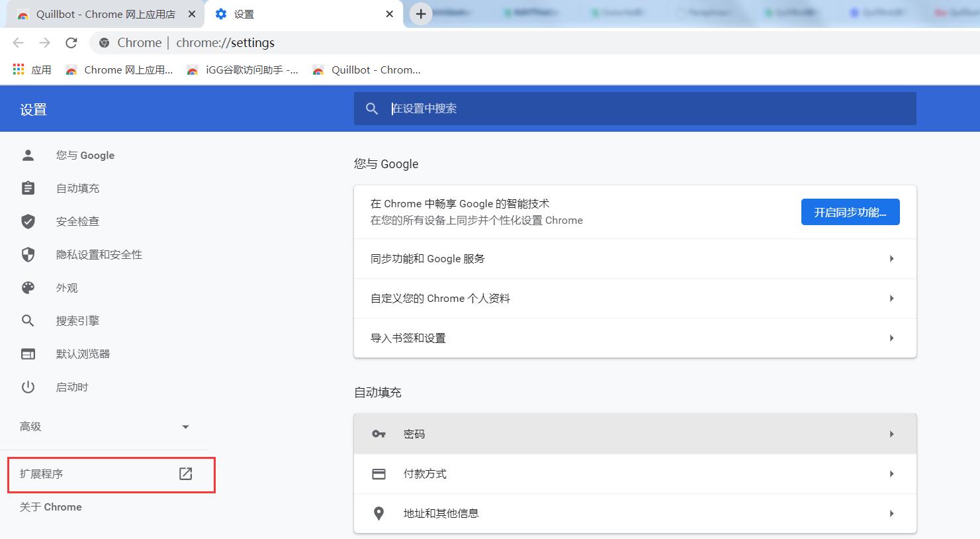Click the arrow on 导入书签和设置 row
Image resolution: width=980 pixels, height=539 pixels.
[892, 338]
